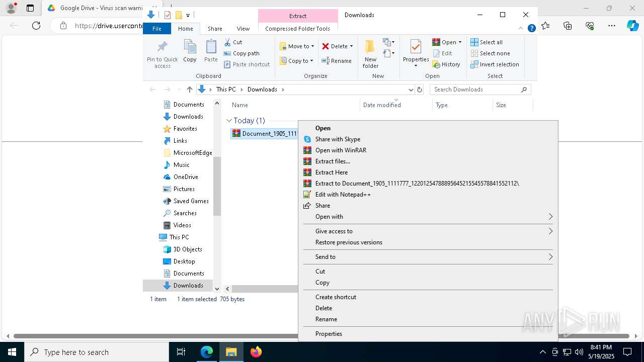644x362 pixels.
Task: Click This PC in the address breadcrumb
Action: pos(226,89)
